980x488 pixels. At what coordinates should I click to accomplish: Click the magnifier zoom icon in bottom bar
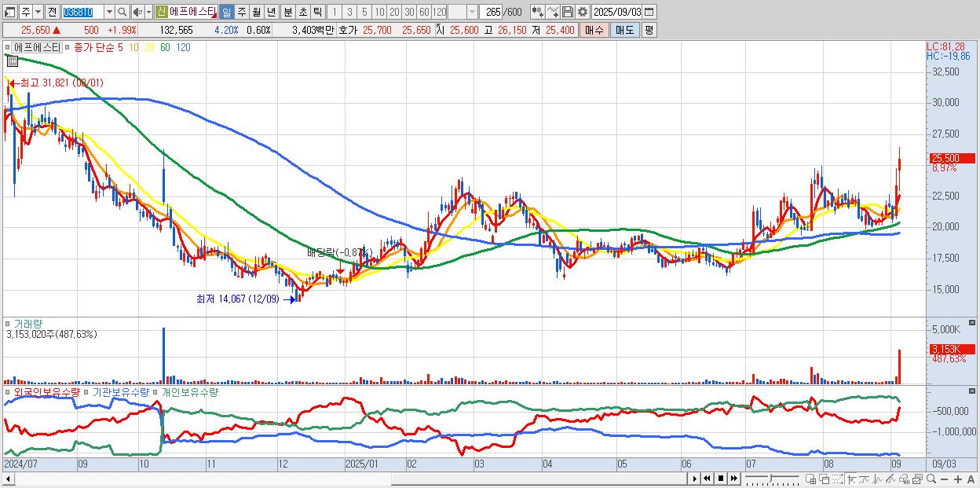(931, 479)
